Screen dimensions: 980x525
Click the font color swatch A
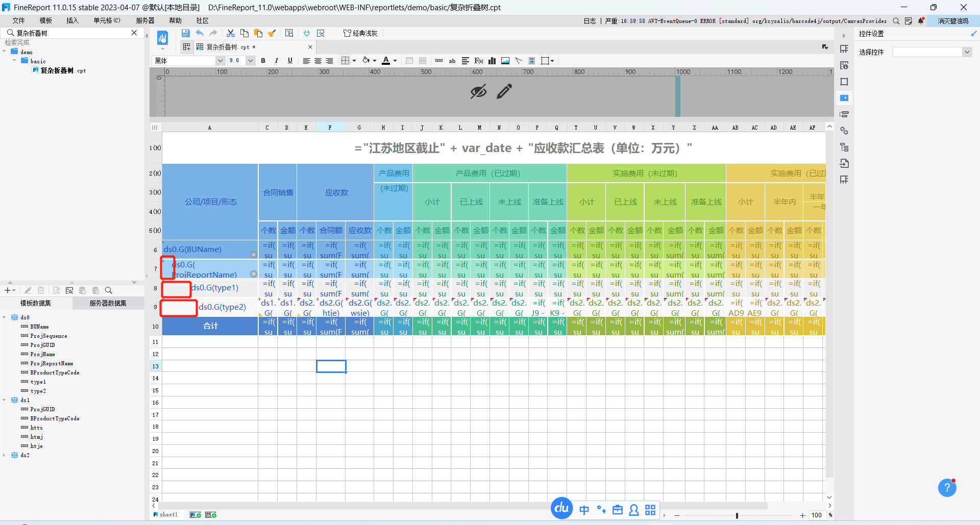(x=386, y=61)
